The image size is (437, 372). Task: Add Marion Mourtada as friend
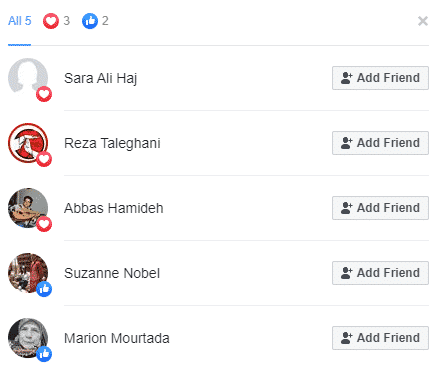380,338
